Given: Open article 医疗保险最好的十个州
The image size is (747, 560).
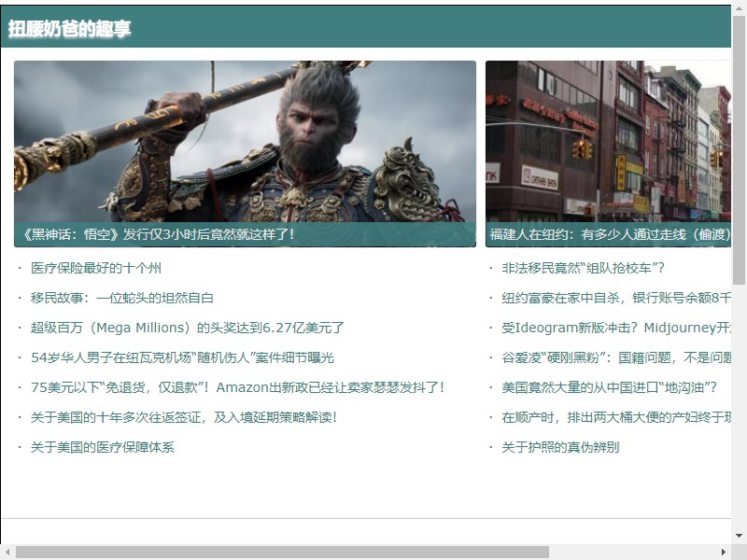Looking at the screenshot, I should pos(96,268).
